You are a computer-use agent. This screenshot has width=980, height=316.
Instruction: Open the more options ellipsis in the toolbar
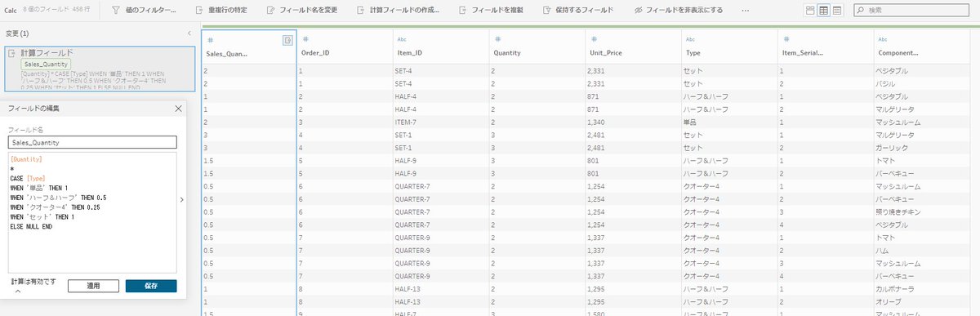click(745, 11)
